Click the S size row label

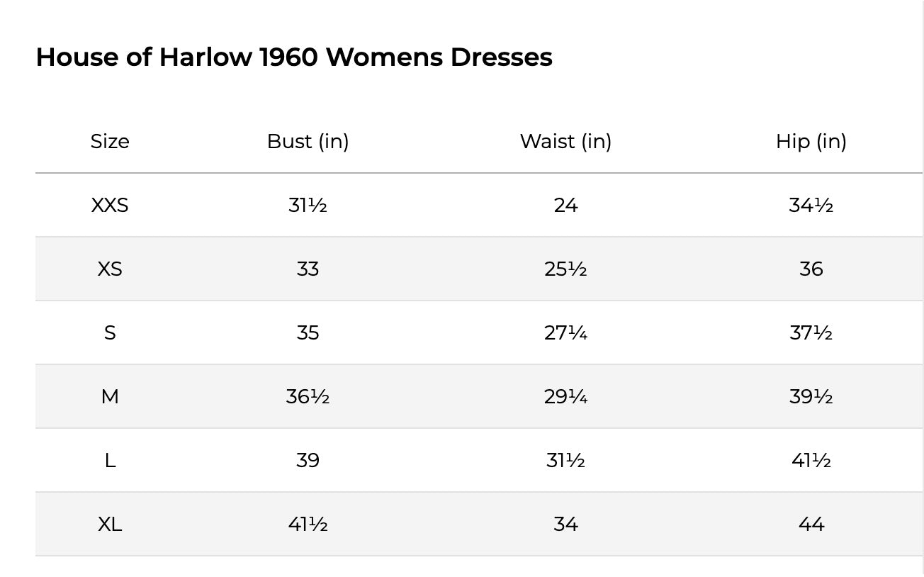click(x=110, y=333)
